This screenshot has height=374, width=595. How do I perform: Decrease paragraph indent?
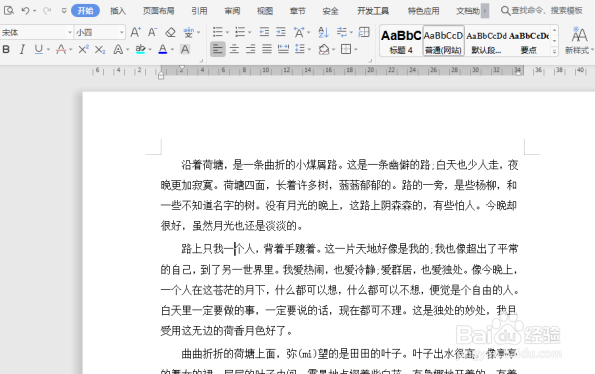264,32
